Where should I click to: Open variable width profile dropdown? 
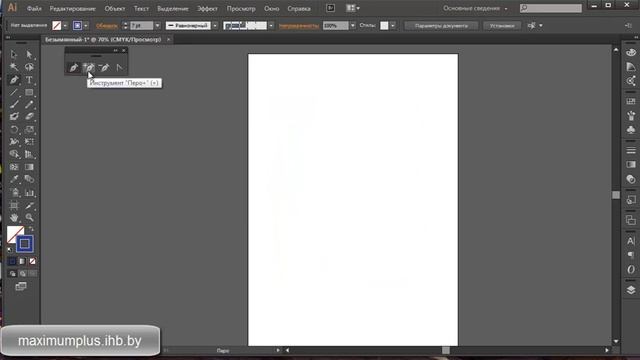pyautogui.click(x=215, y=26)
